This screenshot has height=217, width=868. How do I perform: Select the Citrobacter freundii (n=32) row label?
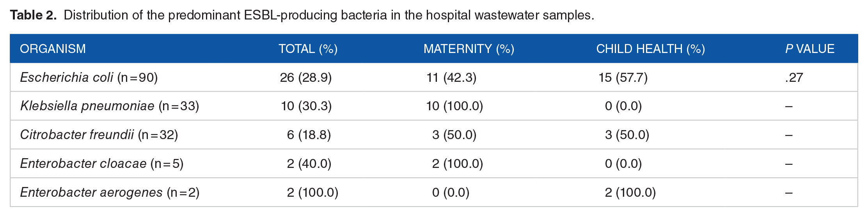99,135
